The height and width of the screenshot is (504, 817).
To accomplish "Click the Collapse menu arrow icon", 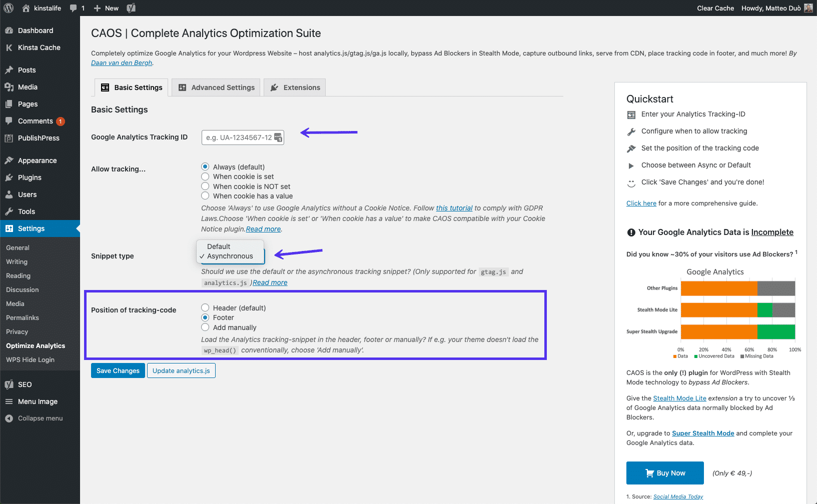I will pos(9,418).
